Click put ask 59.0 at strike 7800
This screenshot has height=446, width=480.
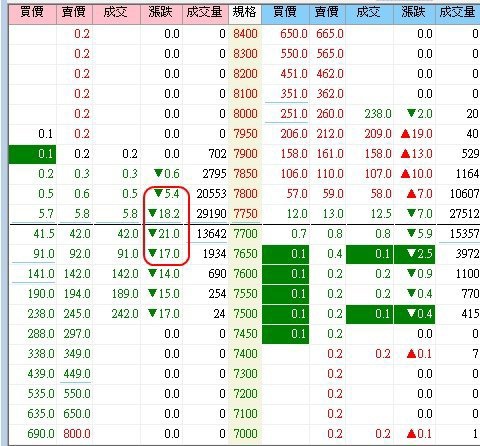tap(333, 194)
